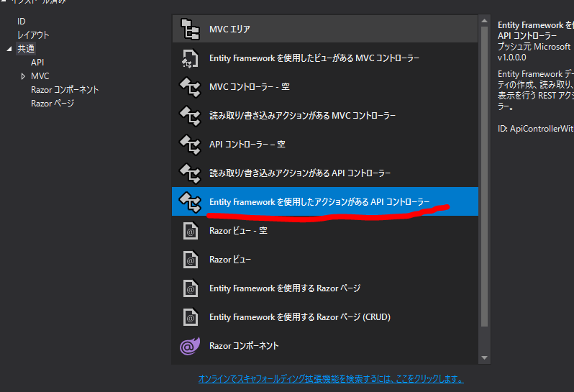Select API under 共通
The image size is (574, 392).
pyautogui.click(x=37, y=63)
